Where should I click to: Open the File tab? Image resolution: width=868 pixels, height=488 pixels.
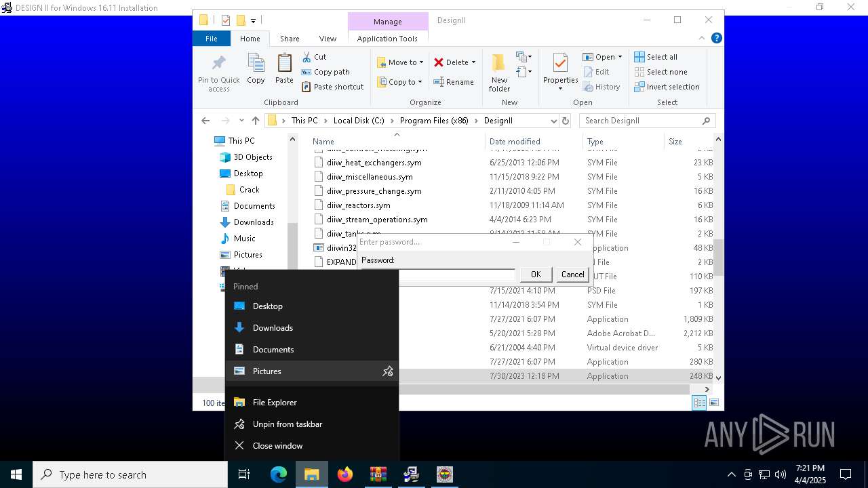(212, 39)
